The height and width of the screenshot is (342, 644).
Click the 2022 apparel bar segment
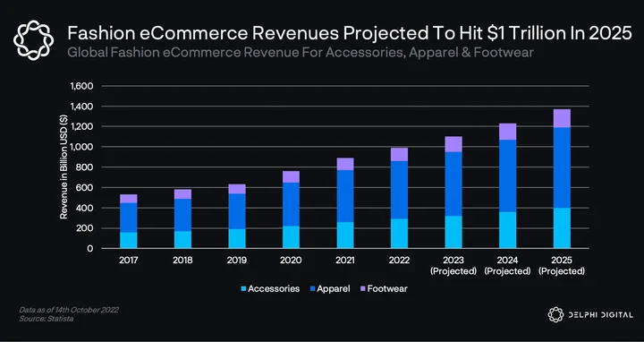399,190
